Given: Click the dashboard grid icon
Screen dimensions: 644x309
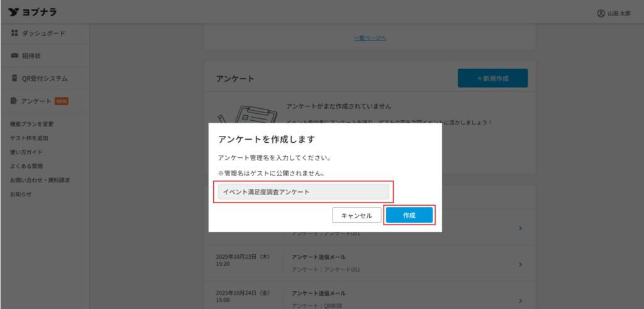Looking at the screenshot, I should [x=14, y=33].
